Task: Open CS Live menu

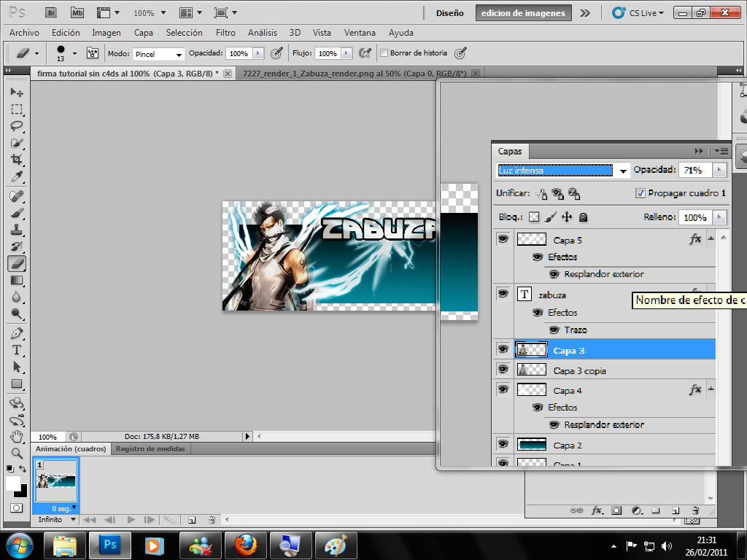Action: pyautogui.click(x=638, y=13)
